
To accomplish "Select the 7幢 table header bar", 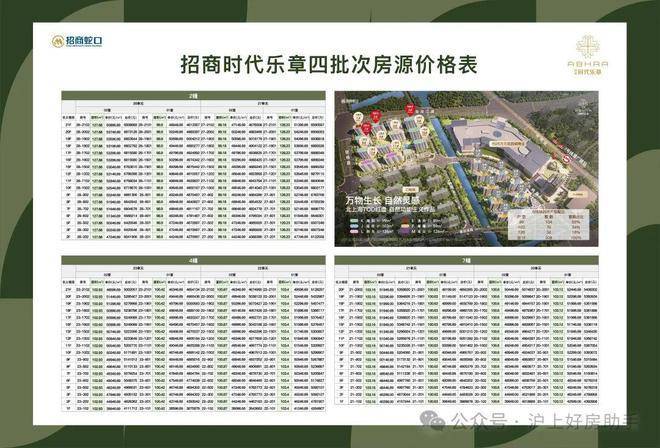I will point(466,260).
